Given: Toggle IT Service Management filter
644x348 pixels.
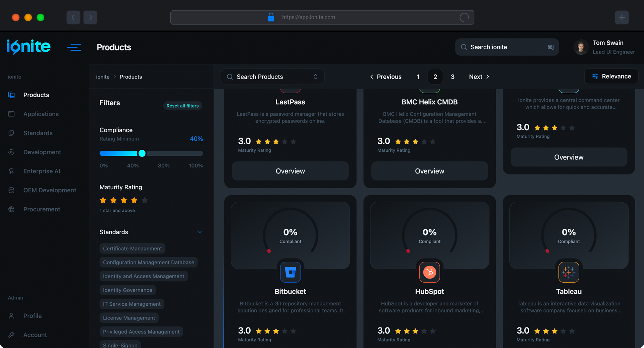Looking at the screenshot, I should coord(132,304).
